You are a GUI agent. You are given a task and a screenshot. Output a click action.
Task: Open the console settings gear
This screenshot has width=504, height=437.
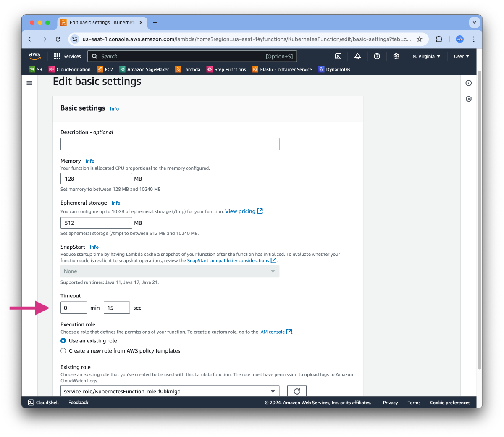396,56
